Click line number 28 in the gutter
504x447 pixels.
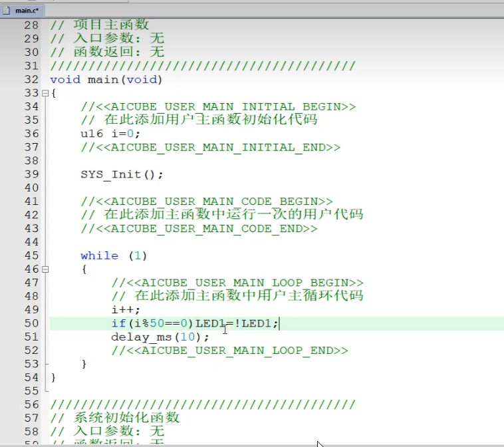click(31, 25)
